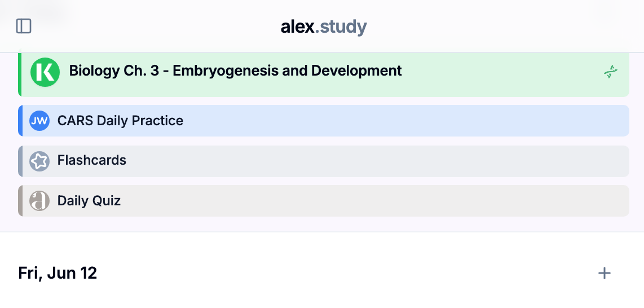The width and height of the screenshot is (644, 308).
Task: Click empty gray area of Daily Quiz row
Action: pyautogui.click(x=375, y=201)
